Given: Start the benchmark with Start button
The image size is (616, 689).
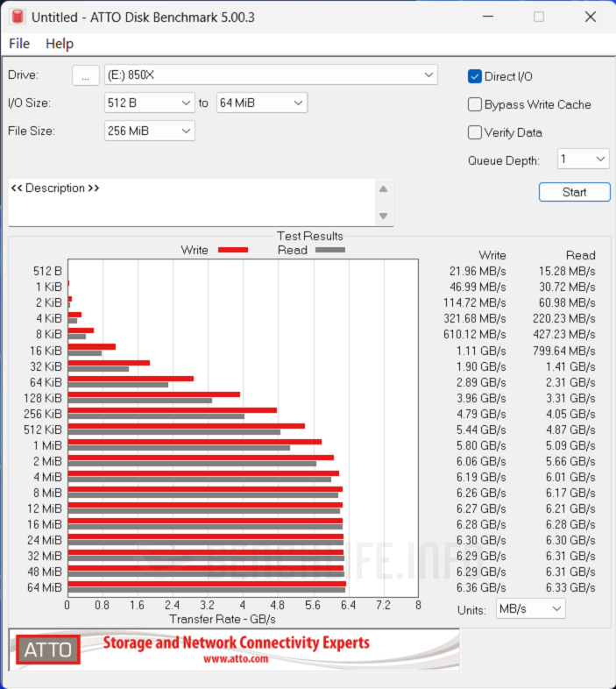Looking at the screenshot, I should coord(574,192).
